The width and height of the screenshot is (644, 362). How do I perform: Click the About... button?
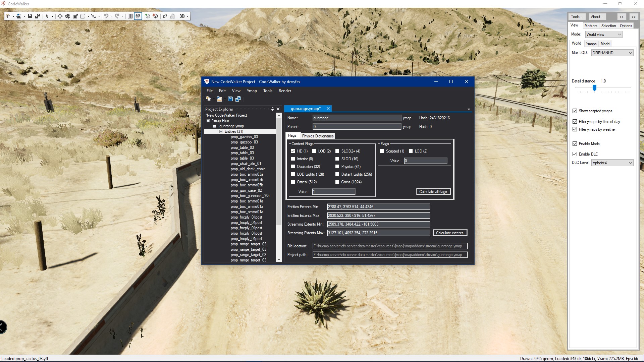(597, 17)
